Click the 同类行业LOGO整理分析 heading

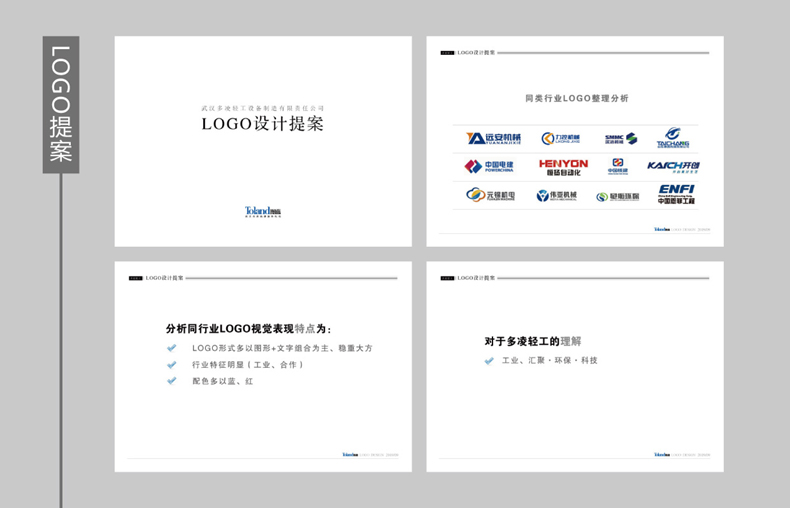(x=576, y=98)
